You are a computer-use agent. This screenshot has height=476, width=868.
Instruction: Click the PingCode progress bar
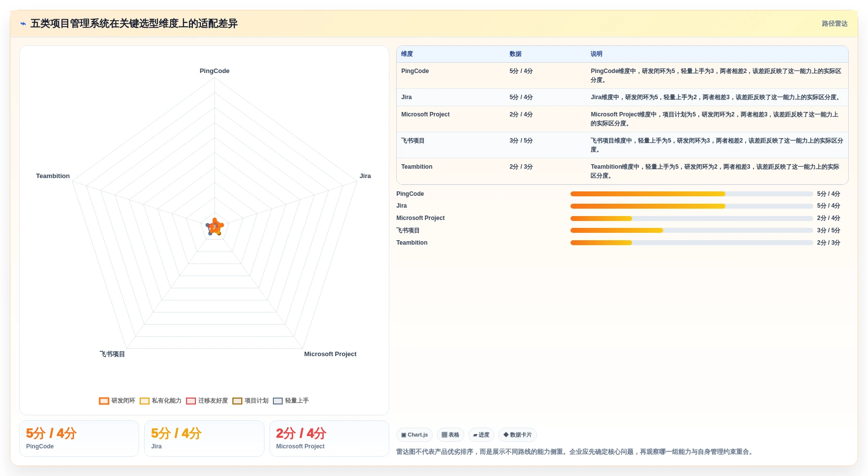(x=691, y=194)
